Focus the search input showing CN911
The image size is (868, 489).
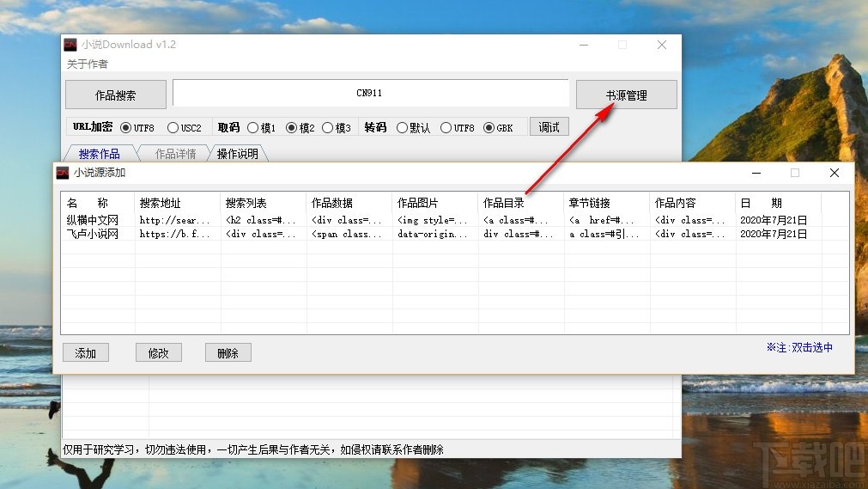pos(370,93)
